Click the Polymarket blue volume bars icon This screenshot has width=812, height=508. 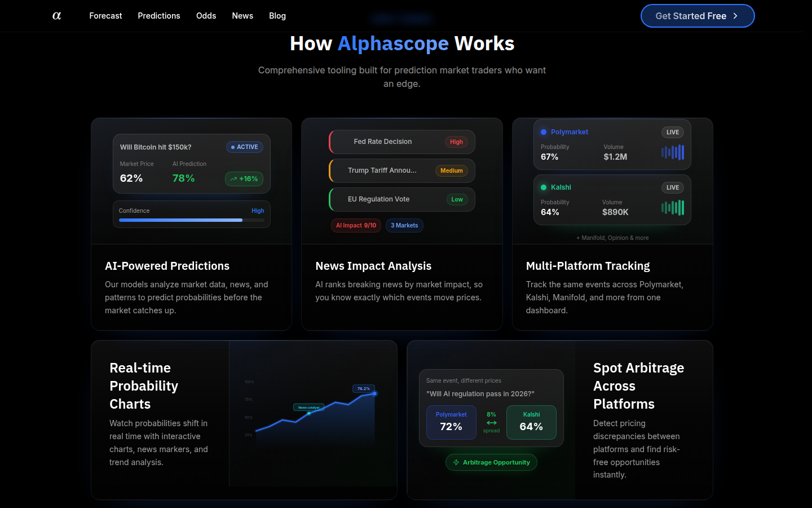point(673,152)
